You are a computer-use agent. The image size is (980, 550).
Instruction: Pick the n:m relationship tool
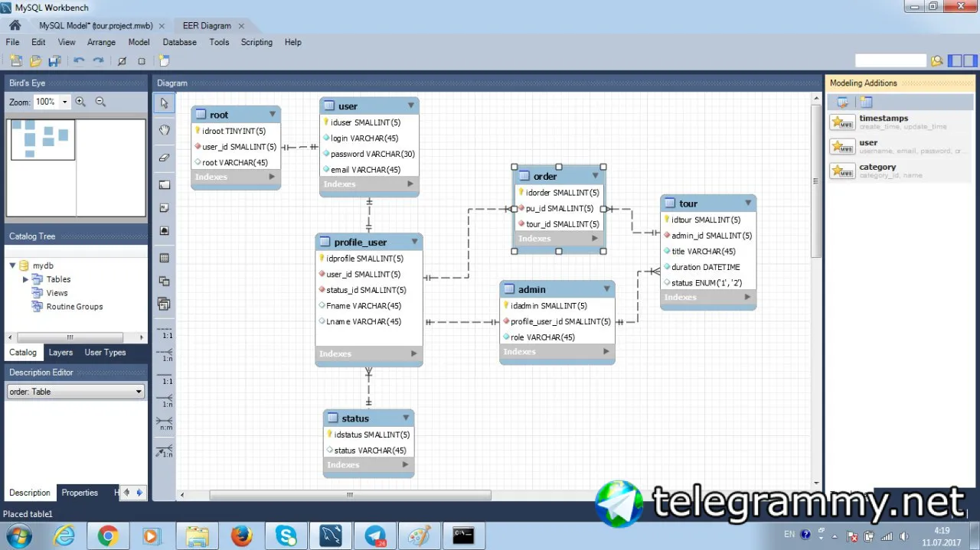pos(164,423)
